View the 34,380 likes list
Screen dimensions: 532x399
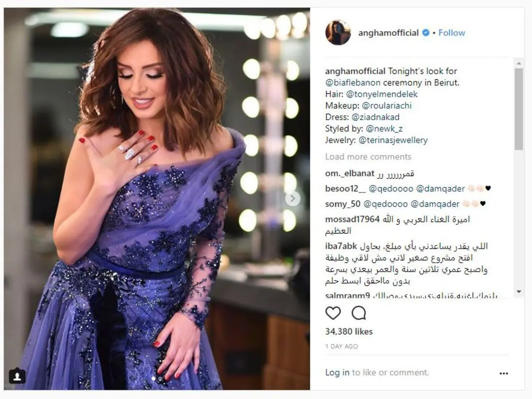pyautogui.click(x=349, y=332)
